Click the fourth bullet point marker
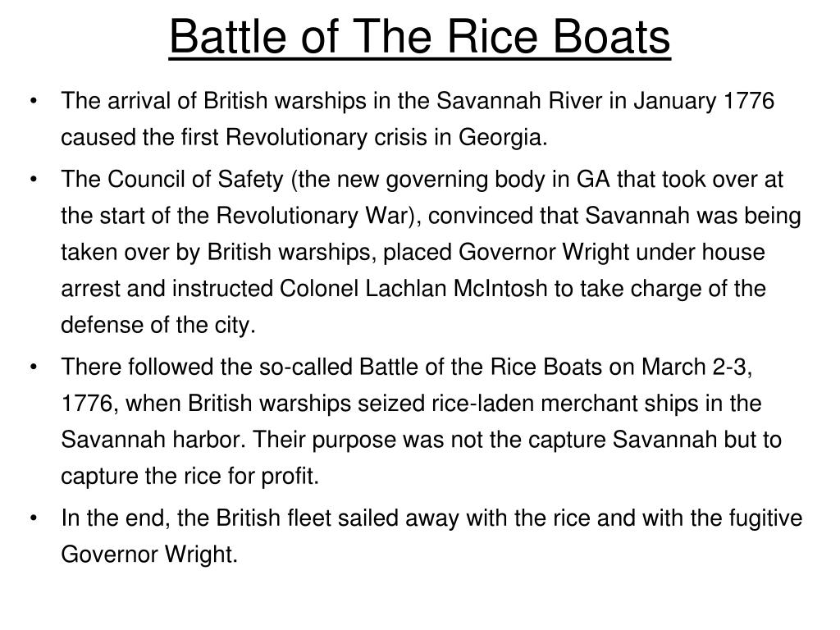Screen dimensions: 840x630 pyautogui.click(x=34, y=518)
